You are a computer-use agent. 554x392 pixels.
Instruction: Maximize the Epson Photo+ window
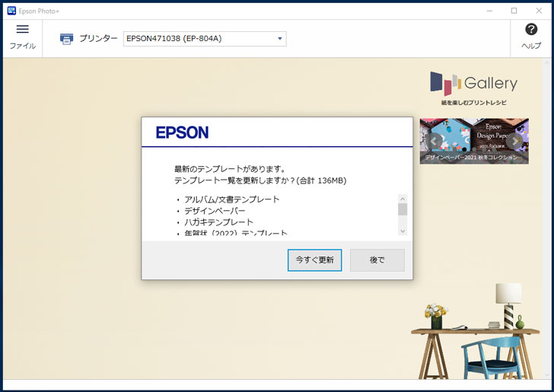click(x=514, y=11)
